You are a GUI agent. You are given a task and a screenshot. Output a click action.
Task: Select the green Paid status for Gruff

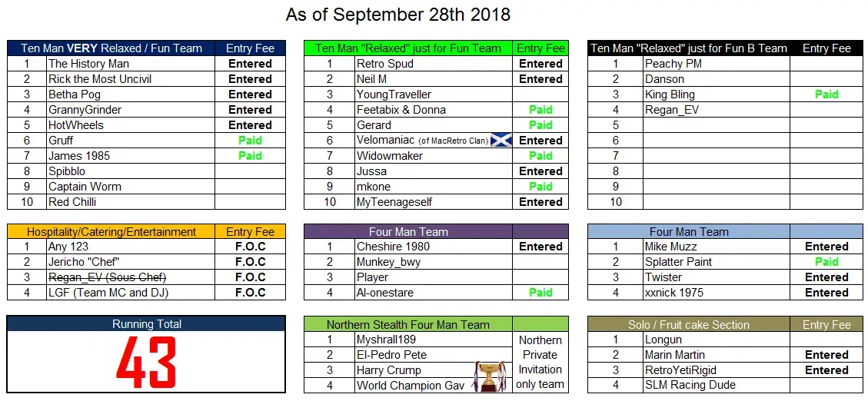click(x=250, y=141)
